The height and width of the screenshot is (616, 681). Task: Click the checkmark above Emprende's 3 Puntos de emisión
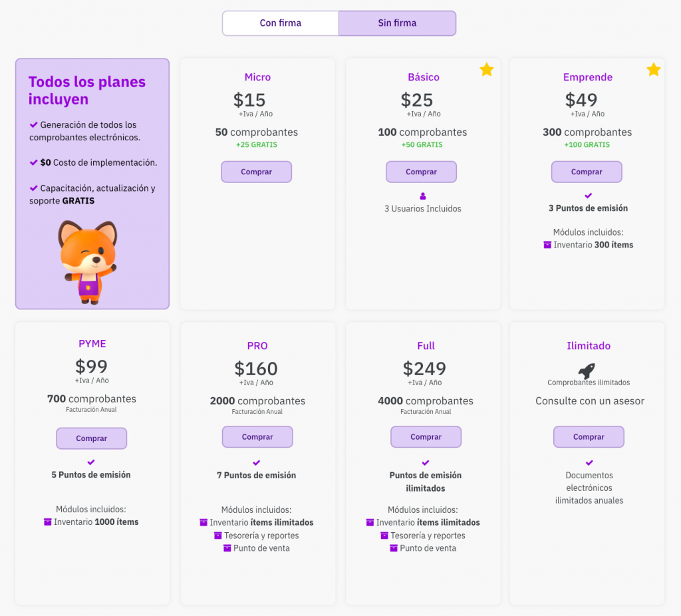pos(588,196)
